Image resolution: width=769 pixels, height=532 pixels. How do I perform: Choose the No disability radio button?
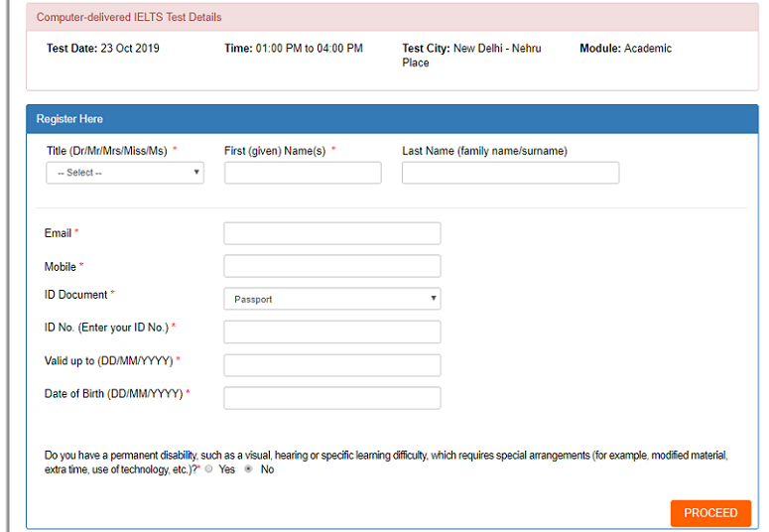tap(248, 469)
